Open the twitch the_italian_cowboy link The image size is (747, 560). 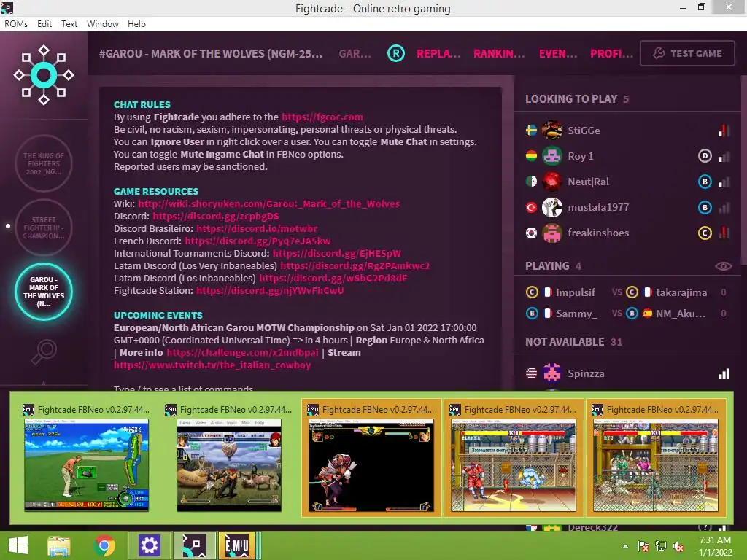point(212,365)
